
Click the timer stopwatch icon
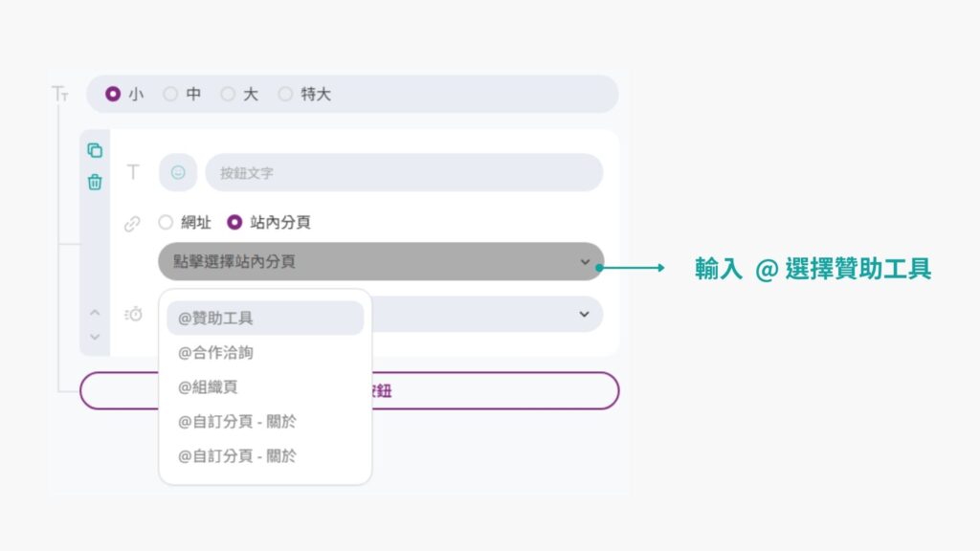click(x=134, y=314)
